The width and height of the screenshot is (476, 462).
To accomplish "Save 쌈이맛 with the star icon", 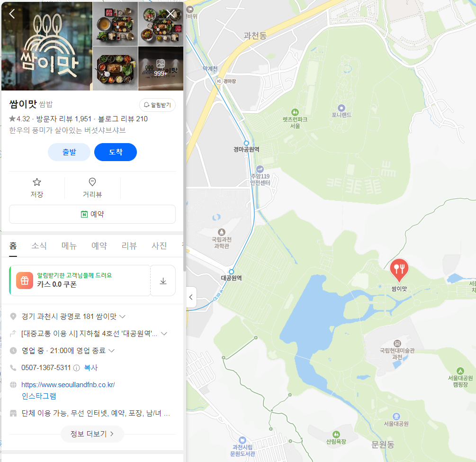I will [37, 188].
